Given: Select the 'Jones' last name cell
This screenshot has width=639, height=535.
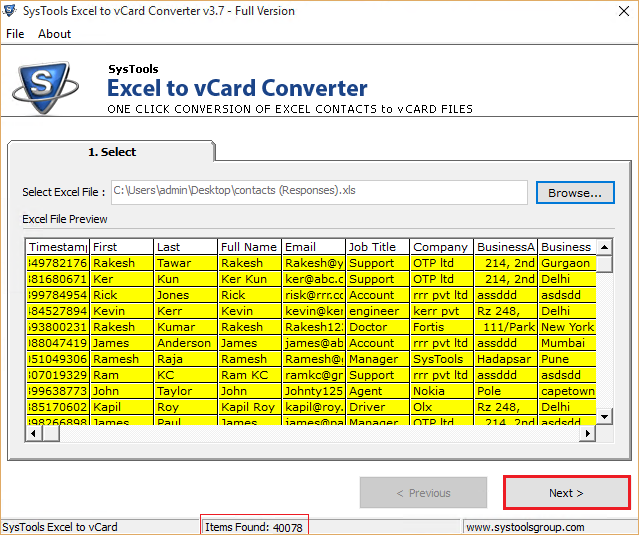Looking at the screenshot, I should tap(185, 295).
